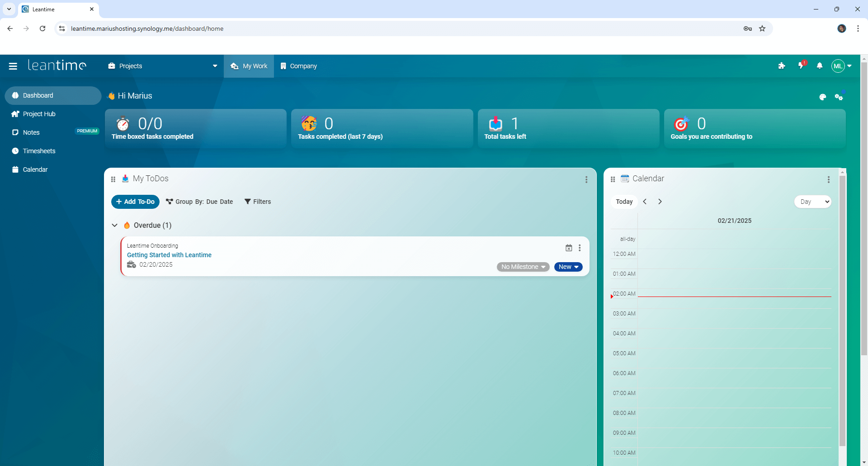868x466 pixels.
Task: Close the Leantime browser tab
Action: [x=92, y=9]
